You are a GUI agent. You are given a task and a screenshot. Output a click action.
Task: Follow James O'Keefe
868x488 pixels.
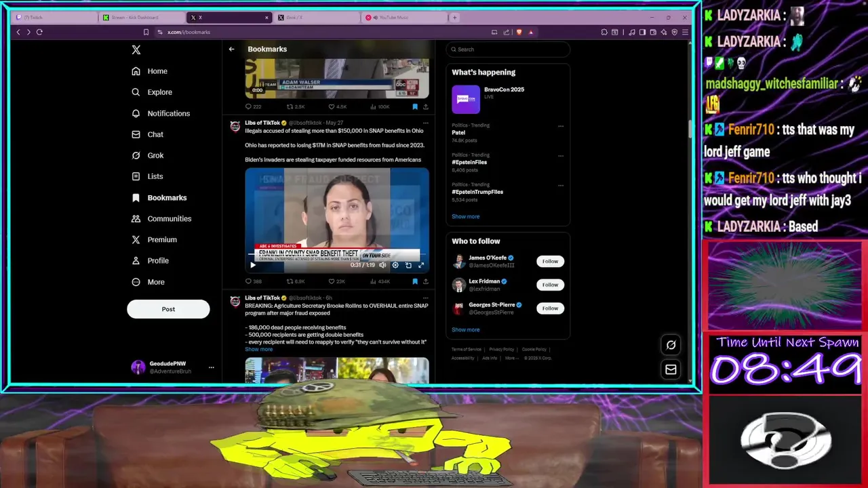coord(550,262)
